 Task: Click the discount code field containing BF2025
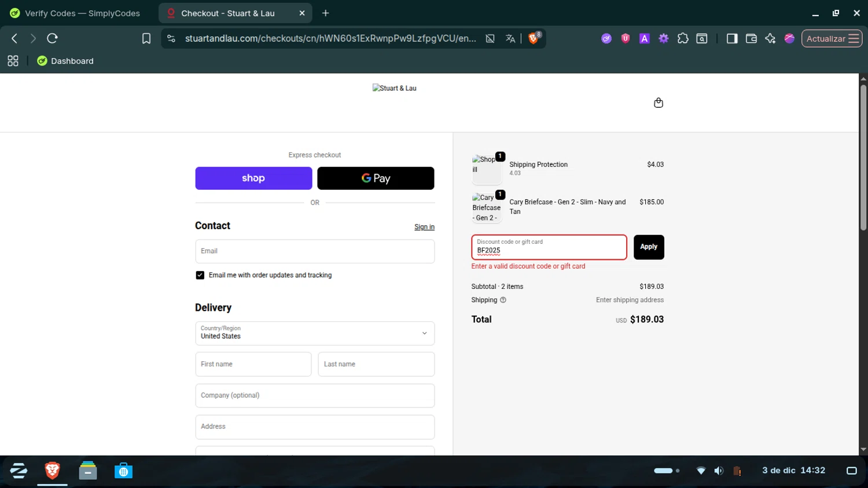[549, 247]
